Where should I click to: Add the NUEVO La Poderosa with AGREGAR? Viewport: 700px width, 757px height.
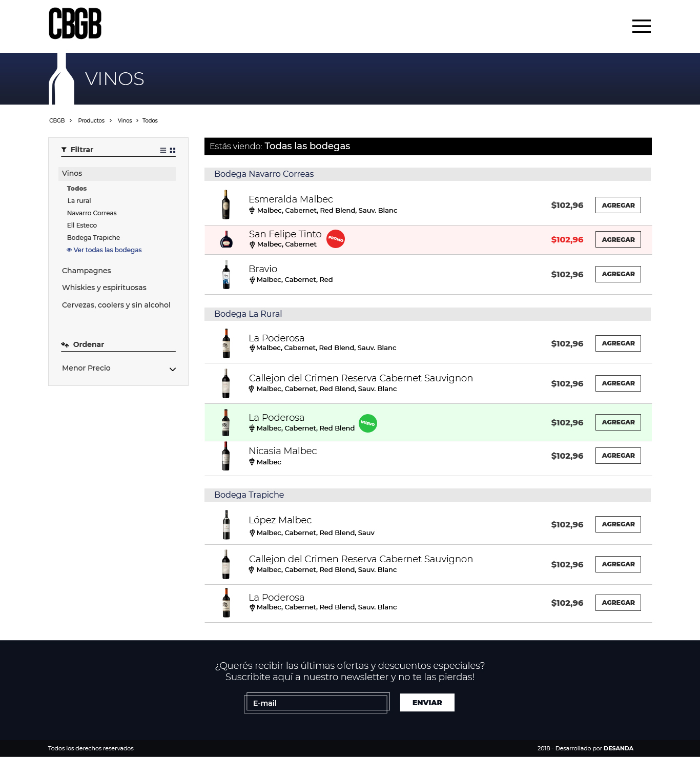[618, 422]
